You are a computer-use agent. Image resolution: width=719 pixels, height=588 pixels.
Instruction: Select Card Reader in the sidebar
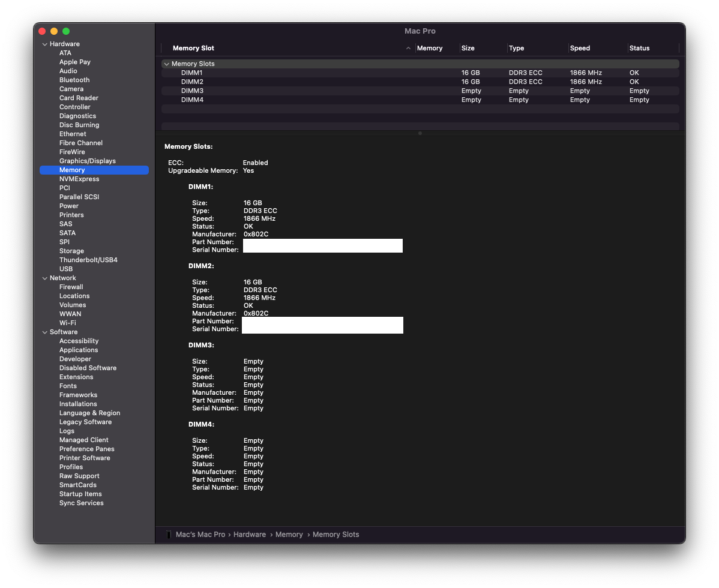coord(79,98)
